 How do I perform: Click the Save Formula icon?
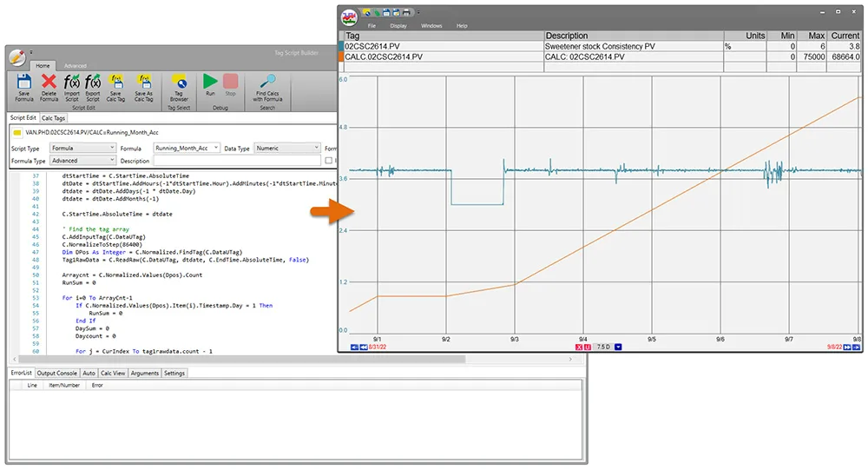[x=24, y=85]
